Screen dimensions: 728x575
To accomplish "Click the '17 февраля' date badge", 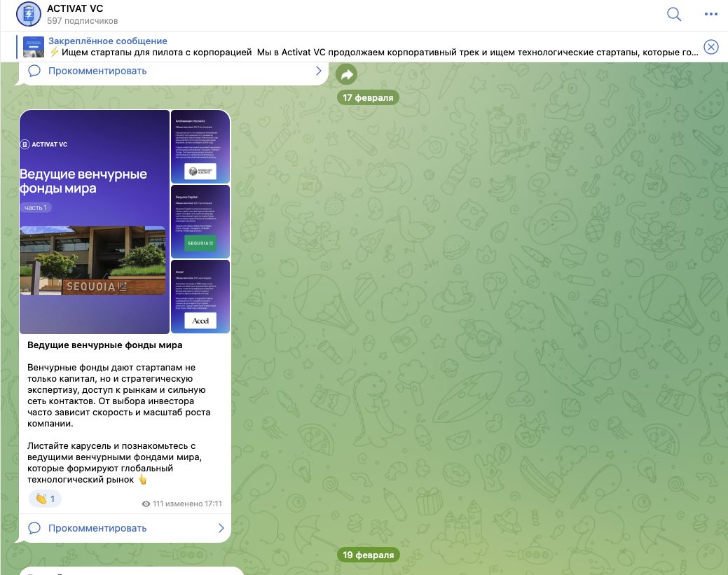I will pos(368,97).
